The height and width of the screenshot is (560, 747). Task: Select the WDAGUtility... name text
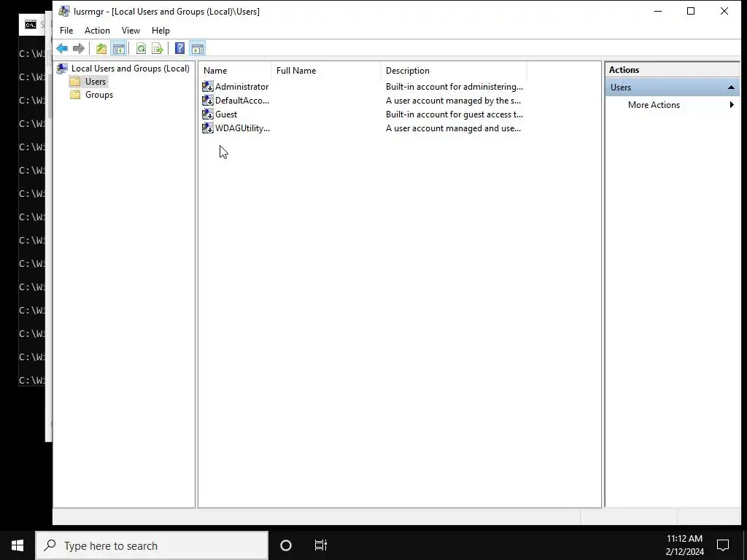(x=242, y=128)
